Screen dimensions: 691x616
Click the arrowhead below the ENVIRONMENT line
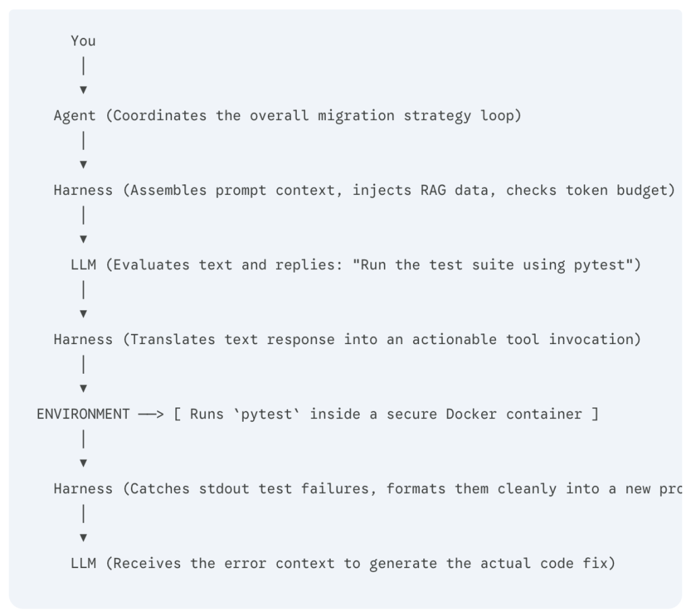pos(83,463)
